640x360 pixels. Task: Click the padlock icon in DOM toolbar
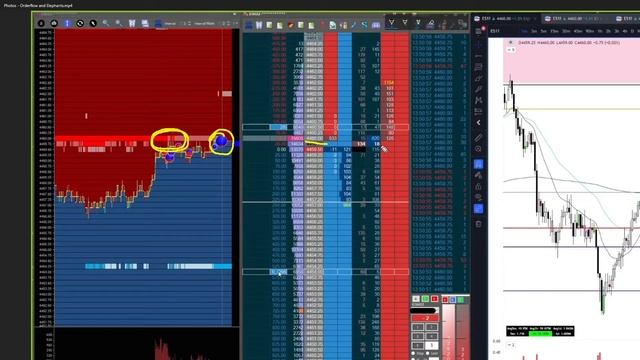343,25
